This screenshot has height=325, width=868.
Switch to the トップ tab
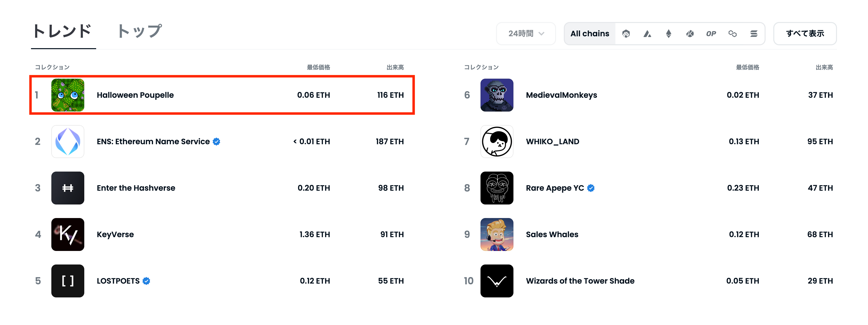click(x=139, y=31)
